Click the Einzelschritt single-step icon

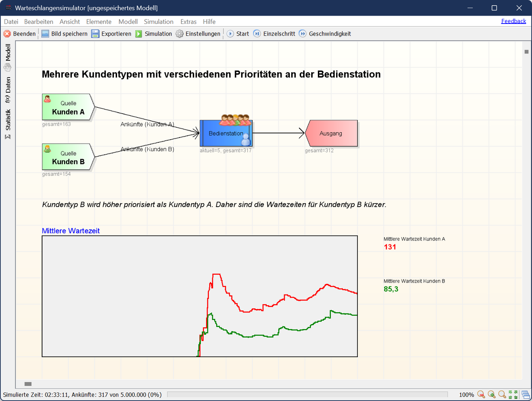[x=257, y=34]
